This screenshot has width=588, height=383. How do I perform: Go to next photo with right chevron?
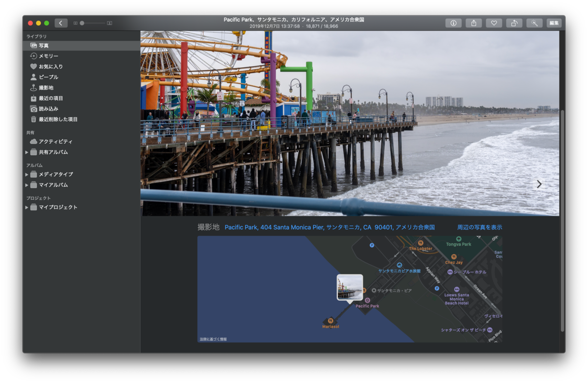point(539,184)
